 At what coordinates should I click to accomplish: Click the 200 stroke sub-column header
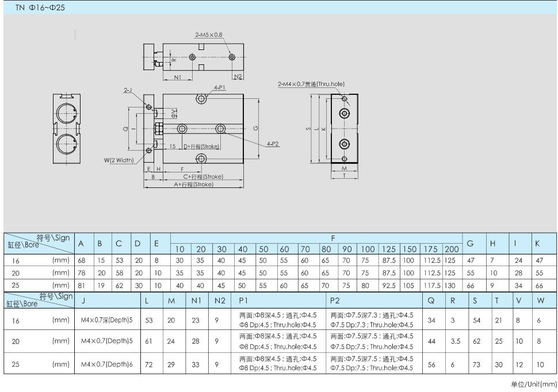coord(452,250)
